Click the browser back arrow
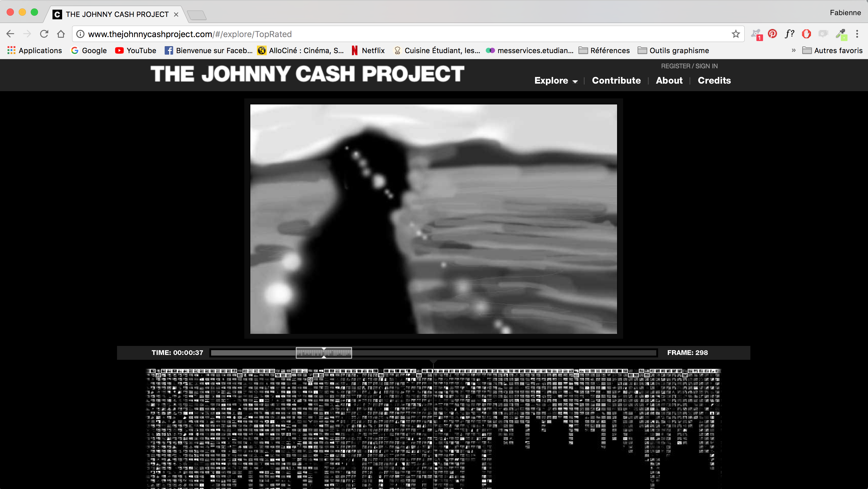Image resolution: width=868 pixels, height=489 pixels. coord(11,34)
